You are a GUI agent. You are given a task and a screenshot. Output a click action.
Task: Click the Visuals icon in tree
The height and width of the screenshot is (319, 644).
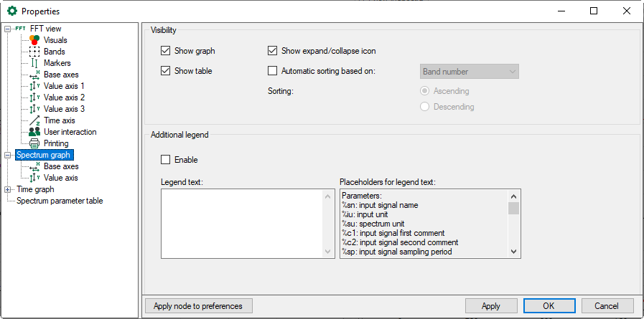34,40
